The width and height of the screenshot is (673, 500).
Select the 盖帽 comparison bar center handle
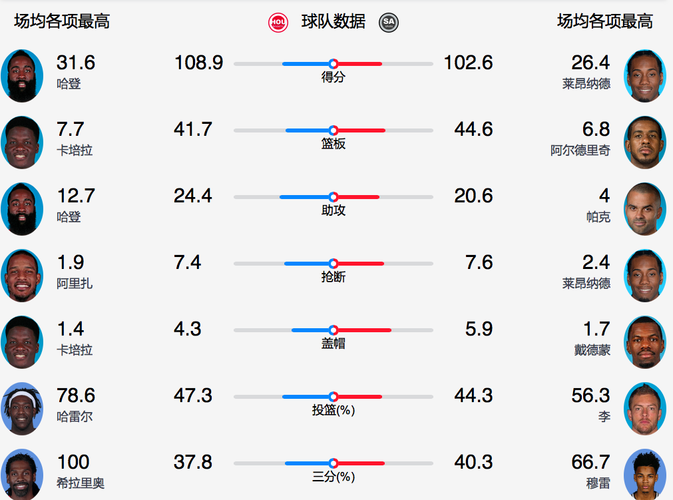coord(333,329)
